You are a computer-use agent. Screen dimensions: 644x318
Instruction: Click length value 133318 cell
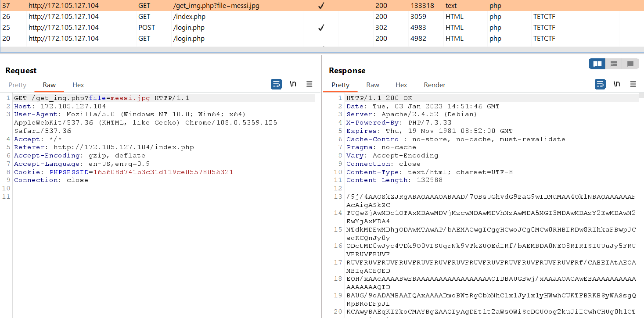click(422, 6)
